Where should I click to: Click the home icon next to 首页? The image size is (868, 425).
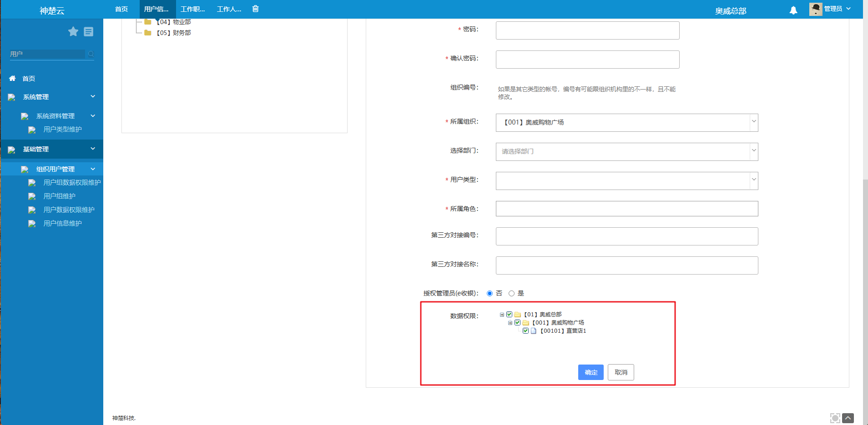(12, 78)
